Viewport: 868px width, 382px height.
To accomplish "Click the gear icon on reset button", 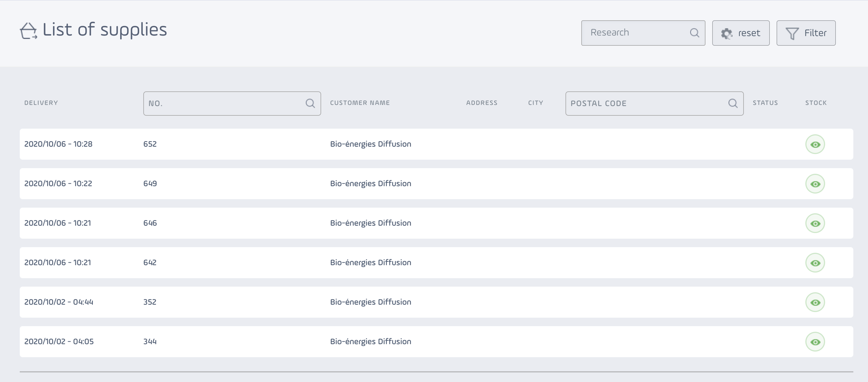I will click(x=726, y=33).
